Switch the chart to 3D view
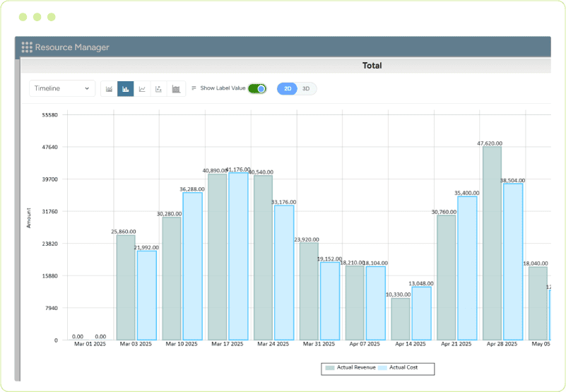 pos(306,89)
